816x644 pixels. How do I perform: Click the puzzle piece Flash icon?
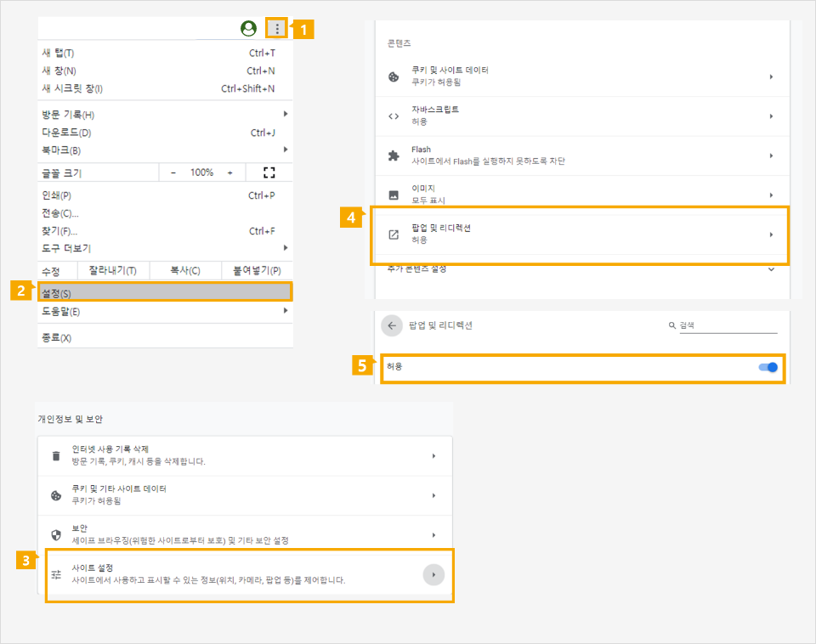pyautogui.click(x=394, y=155)
